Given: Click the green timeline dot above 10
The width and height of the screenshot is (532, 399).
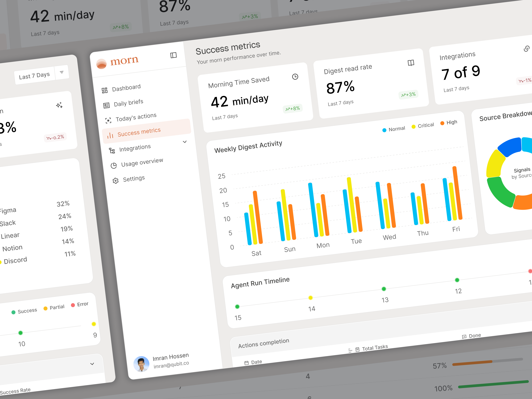Looking at the screenshot, I should [x=20, y=333].
